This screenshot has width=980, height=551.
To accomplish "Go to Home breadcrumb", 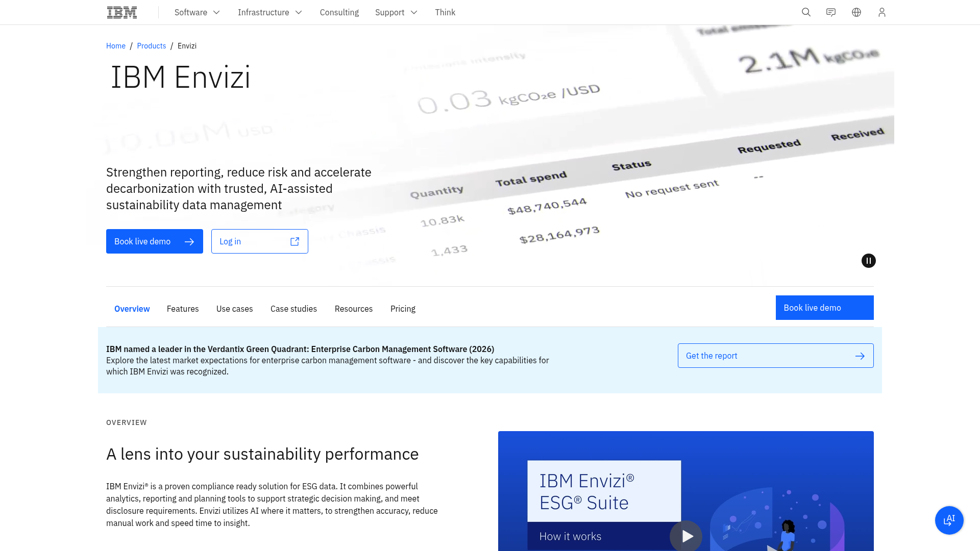I will tap(116, 46).
